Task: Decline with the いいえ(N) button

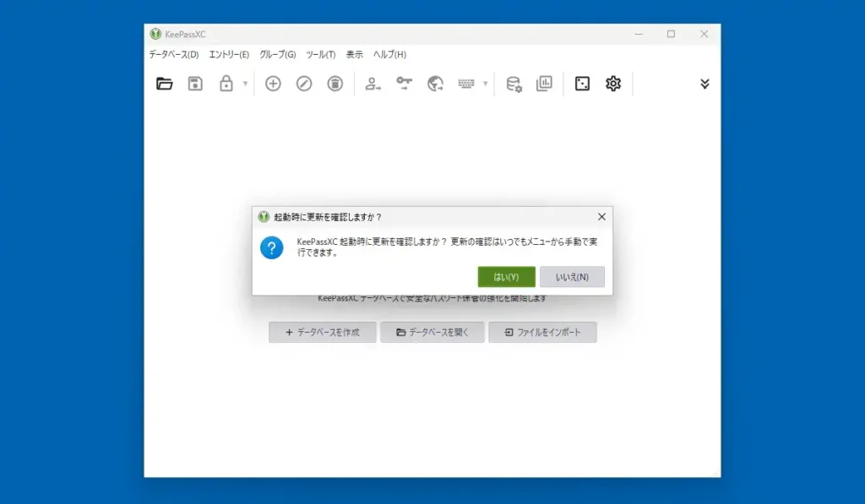Action: pos(572,277)
